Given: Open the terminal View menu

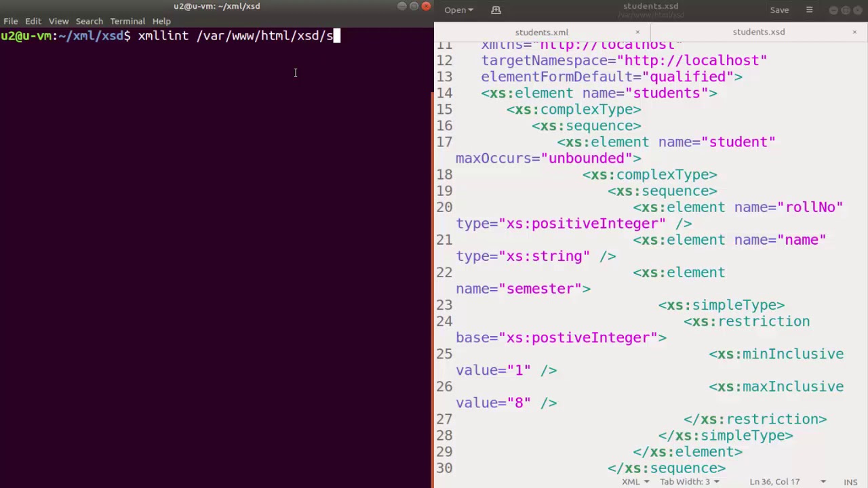Looking at the screenshot, I should pos(58,21).
